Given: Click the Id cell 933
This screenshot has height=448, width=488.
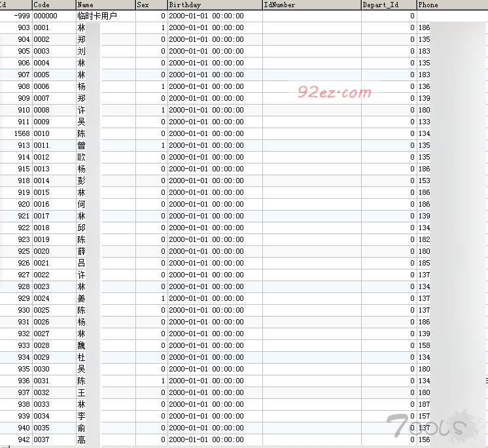Looking at the screenshot, I should coord(16,345).
